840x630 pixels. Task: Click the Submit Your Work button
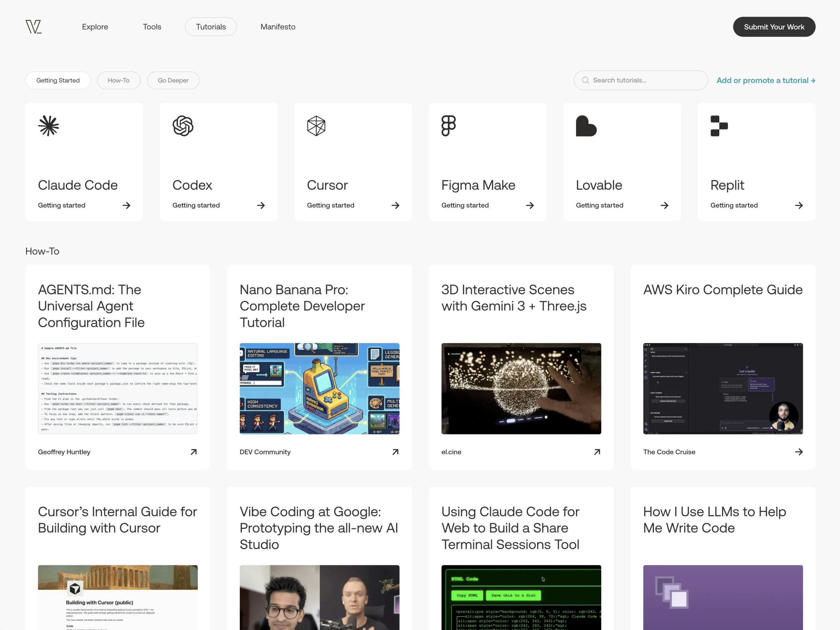pos(774,27)
